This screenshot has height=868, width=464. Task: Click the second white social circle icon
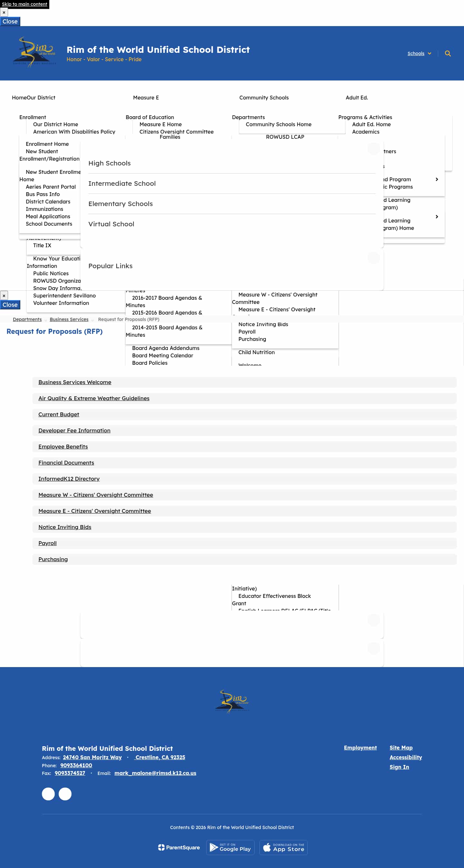click(x=65, y=794)
